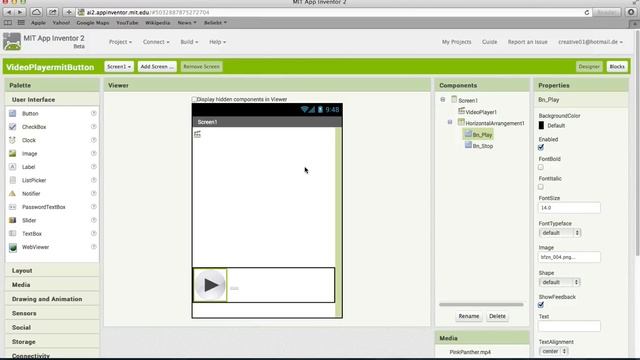This screenshot has height=360, width=640.
Task: Open the My Projects link
Action: [456, 42]
